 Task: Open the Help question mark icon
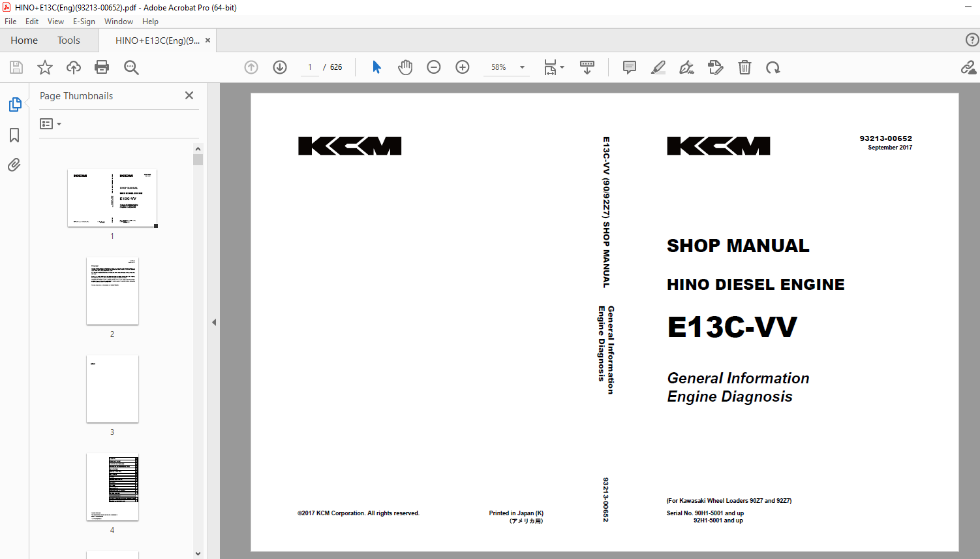(x=972, y=40)
